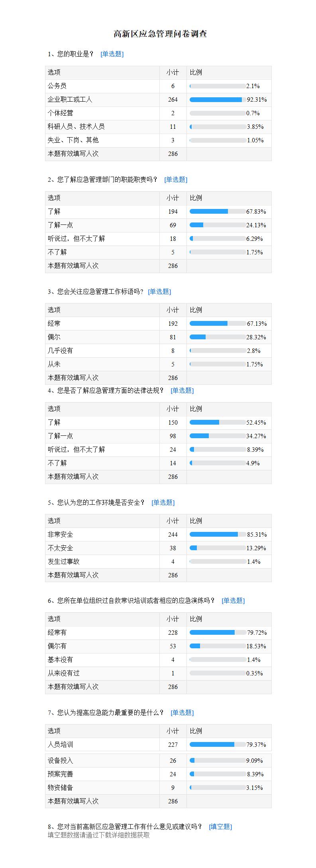Click the 单选题 link on question 5
Image resolution: width=316 pixels, height=868 pixels.
163,503
